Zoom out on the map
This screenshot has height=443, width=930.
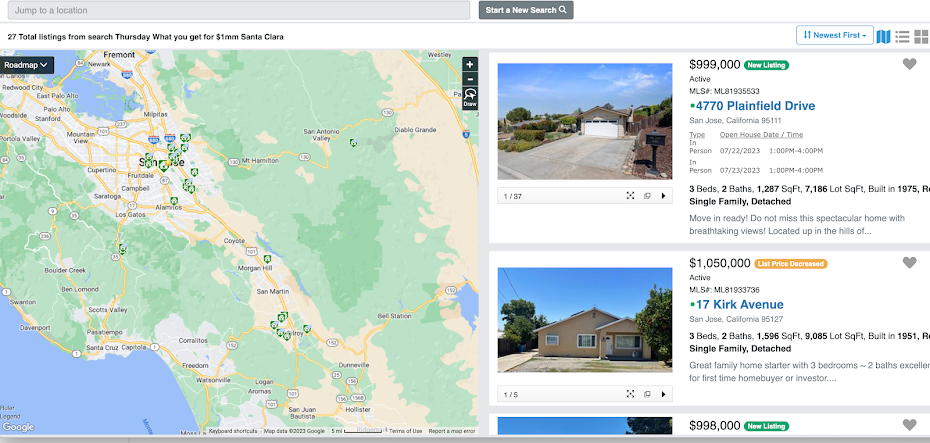pyautogui.click(x=470, y=79)
